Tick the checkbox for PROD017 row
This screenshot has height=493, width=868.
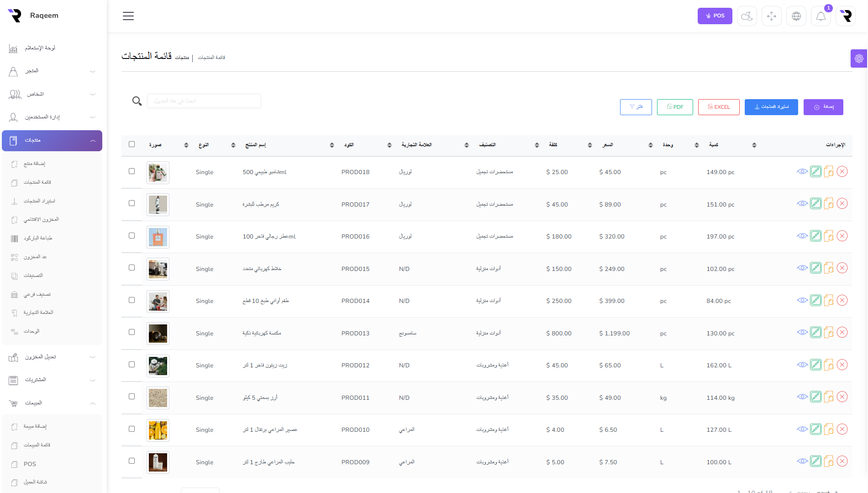[132, 203]
